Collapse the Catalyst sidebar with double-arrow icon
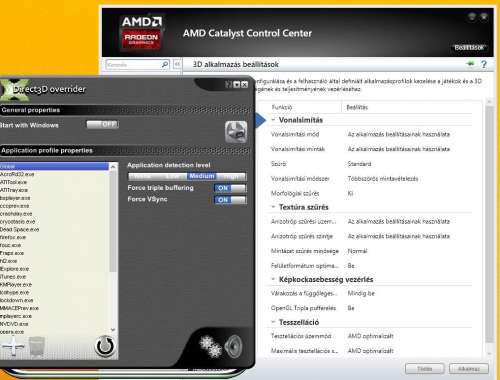Viewport: 500px width, 380px height. click(x=178, y=64)
